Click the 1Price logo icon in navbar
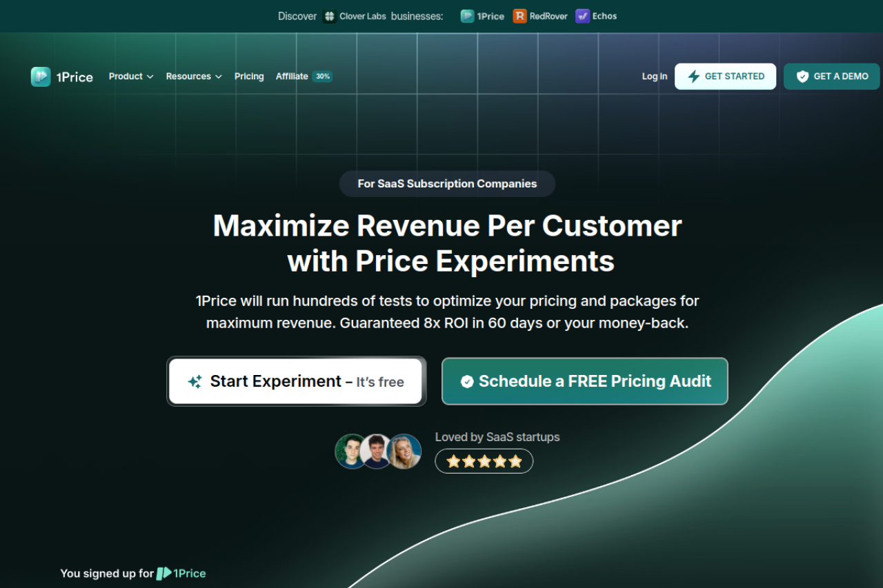 pos(41,77)
